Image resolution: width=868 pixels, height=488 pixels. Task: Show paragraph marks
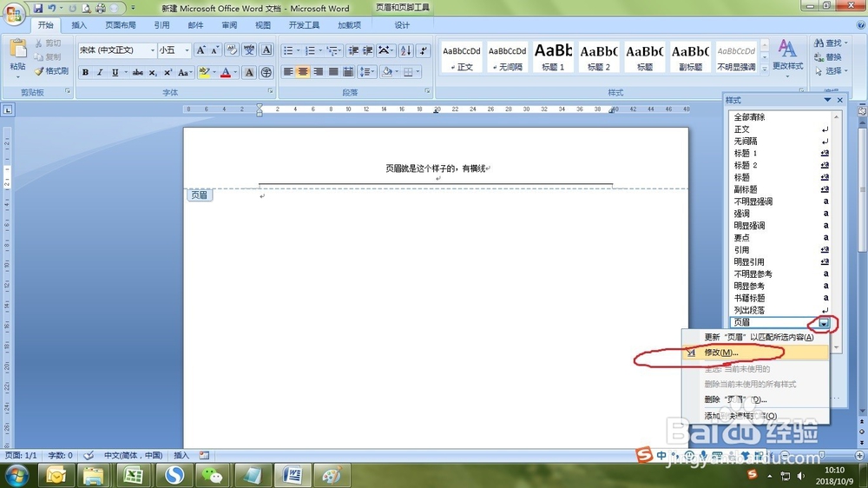pos(424,50)
